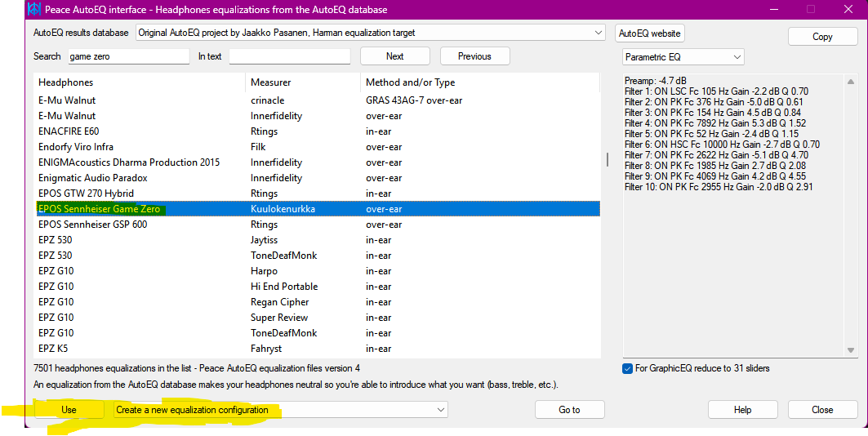Click Filter 6 HSC 10000 Hz line
This screenshot has height=436, width=868.
723,145
